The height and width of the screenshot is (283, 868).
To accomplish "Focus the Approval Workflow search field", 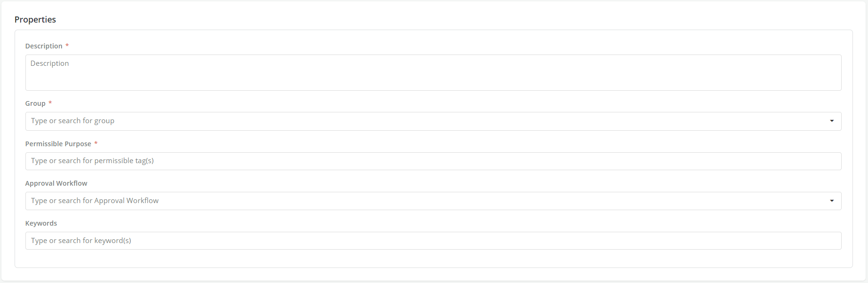I will (x=423, y=201).
